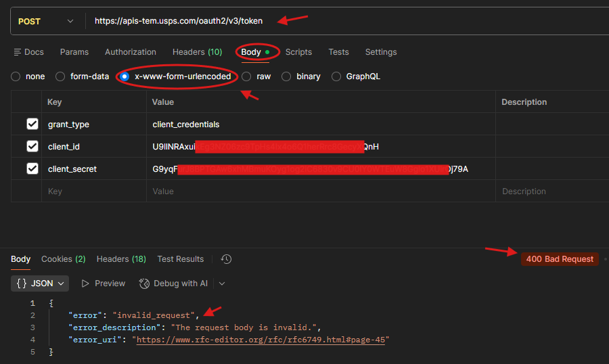Click the response history clock icon
This screenshot has height=364, width=609.
coord(226,259)
